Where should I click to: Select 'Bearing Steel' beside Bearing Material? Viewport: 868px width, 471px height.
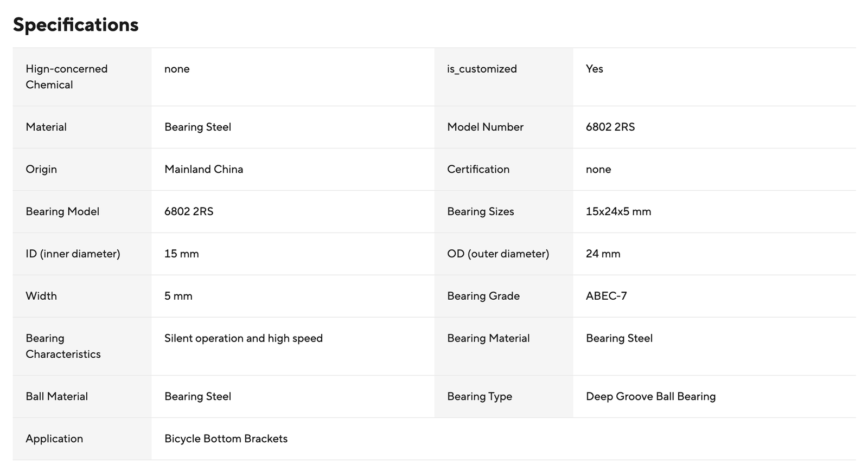619,338
